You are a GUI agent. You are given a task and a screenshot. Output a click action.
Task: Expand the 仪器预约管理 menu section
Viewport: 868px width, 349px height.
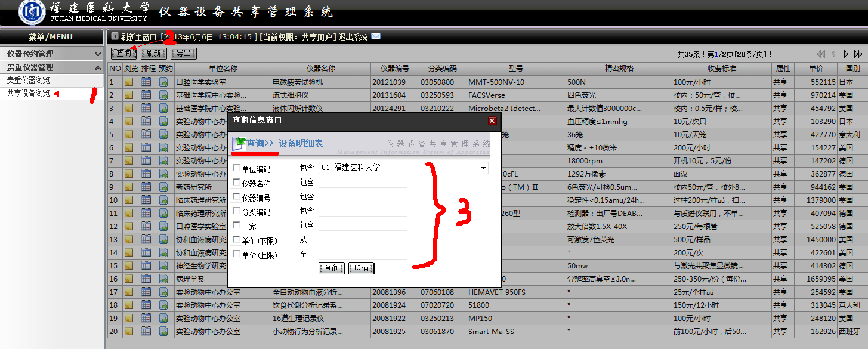[x=52, y=54]
